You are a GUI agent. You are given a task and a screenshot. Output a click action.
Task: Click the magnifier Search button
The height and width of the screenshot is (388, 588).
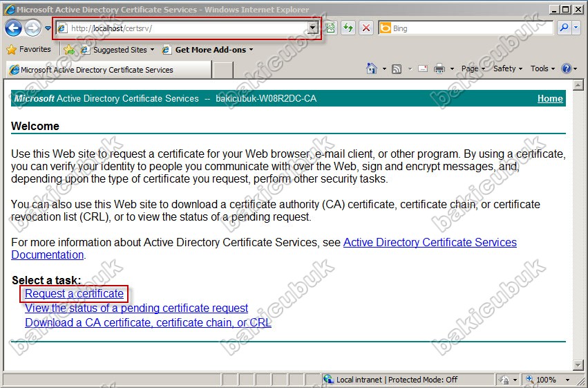(x=564, y=28)
